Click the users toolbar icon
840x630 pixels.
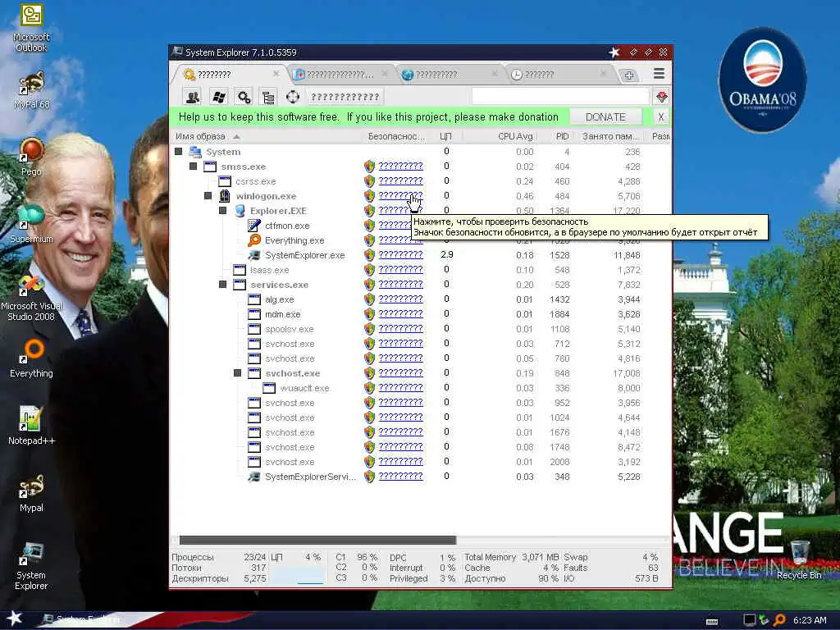point(193,97)
